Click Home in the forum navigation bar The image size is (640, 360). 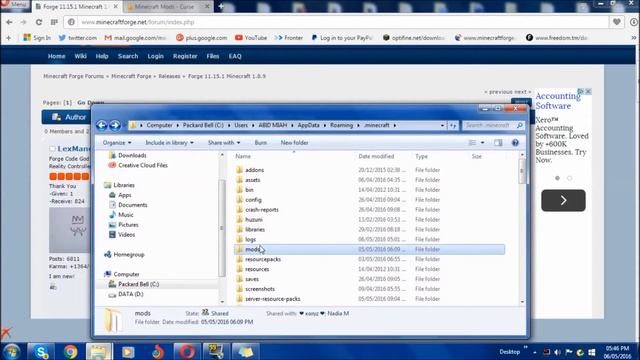[x=56, y=56]
